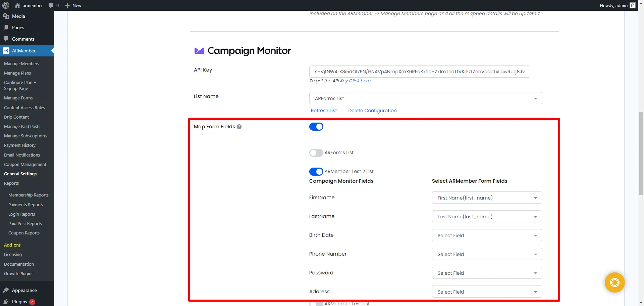Open Payment History
This screenshot has height=306, width=644.
click(x=20, y=145)
